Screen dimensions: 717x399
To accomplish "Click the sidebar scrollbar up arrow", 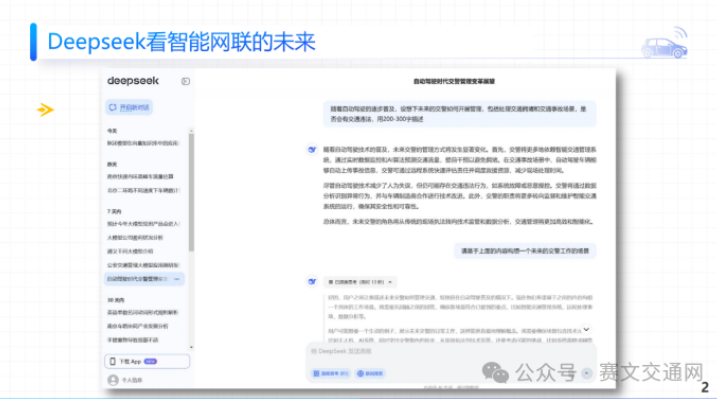I will pyautogui.click(x=191, y=131).
